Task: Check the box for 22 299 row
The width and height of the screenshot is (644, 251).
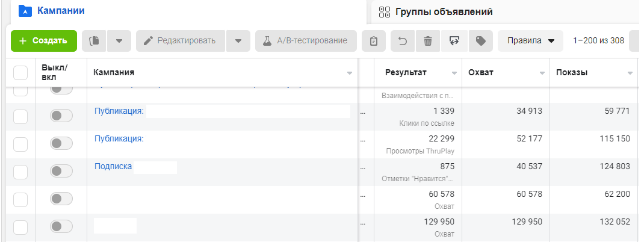Action: click(20, 144)
